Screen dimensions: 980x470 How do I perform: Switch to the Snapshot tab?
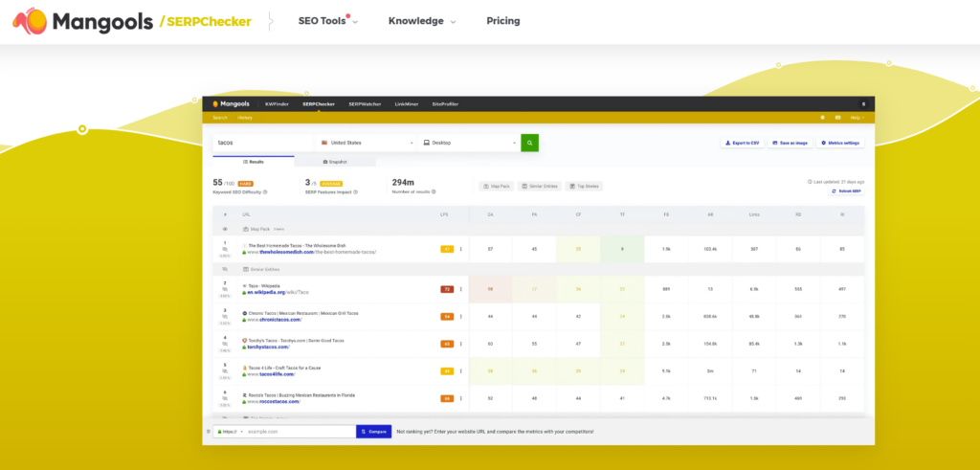[x=335, y=162]
